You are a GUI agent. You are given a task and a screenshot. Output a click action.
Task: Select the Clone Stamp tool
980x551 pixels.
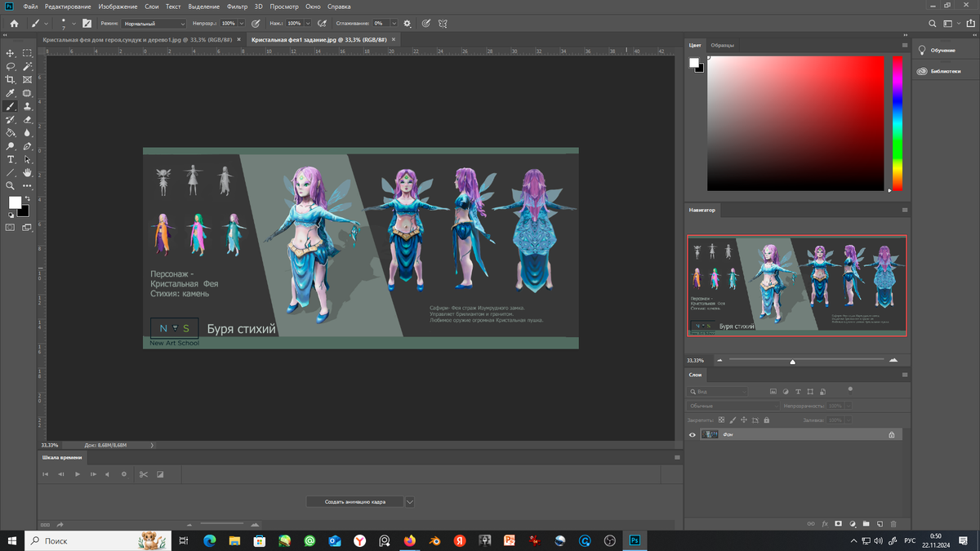27,106
